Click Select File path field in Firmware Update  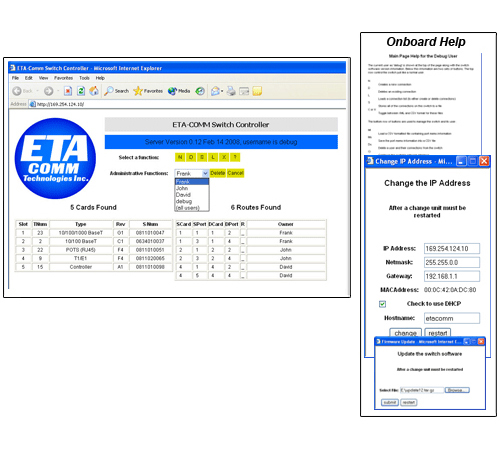click(x=422, y=390)
